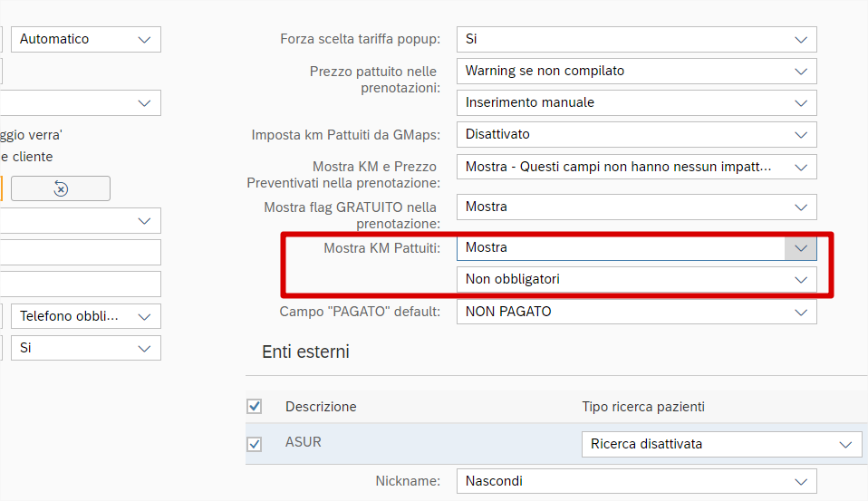Click the empty text field above Telefono dropdown

tap(80, 284)
